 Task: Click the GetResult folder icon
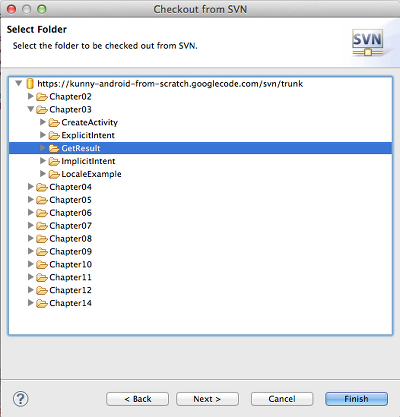[54, 148]
